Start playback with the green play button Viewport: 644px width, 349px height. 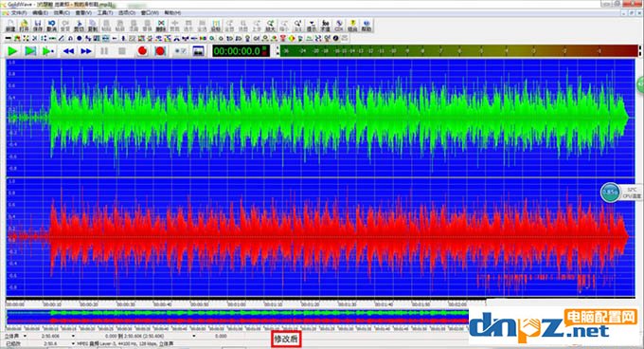(x=12, y=51)
